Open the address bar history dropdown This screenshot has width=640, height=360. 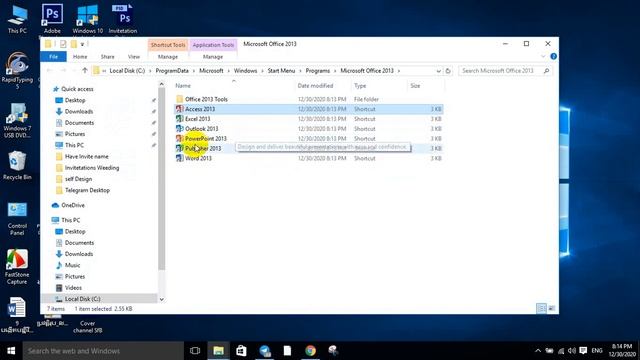pos(438,71)
